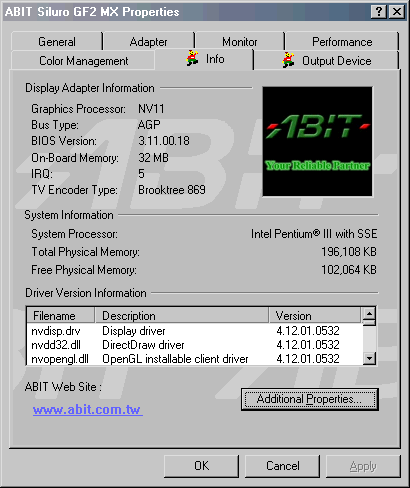
Task: Click the Apply button
Action: [363, 466]
